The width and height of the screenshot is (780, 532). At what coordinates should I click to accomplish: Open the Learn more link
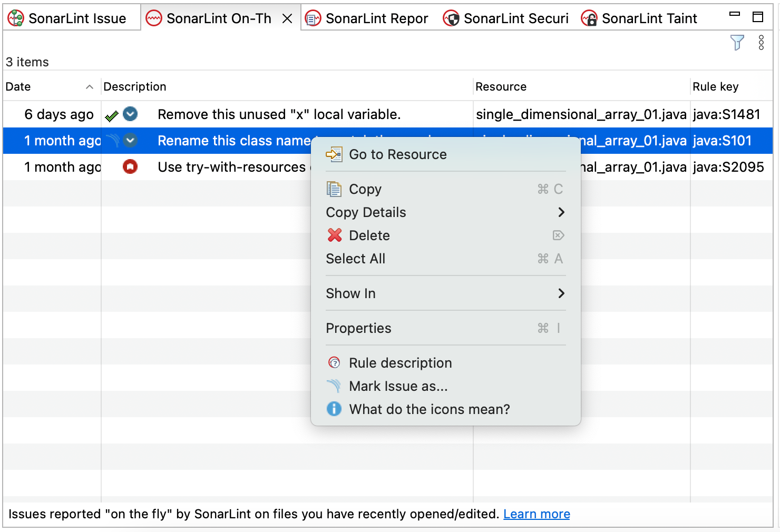click(537, 514)
